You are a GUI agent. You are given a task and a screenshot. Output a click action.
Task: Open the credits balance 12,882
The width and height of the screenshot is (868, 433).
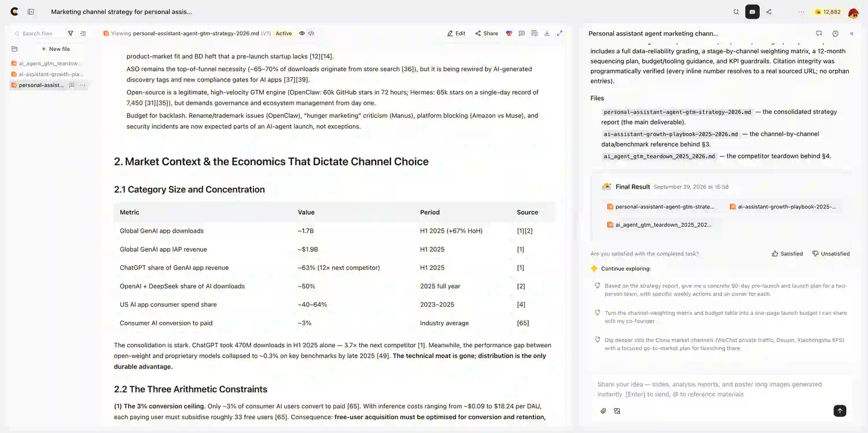pyautogui.click(x=827, y=12)
